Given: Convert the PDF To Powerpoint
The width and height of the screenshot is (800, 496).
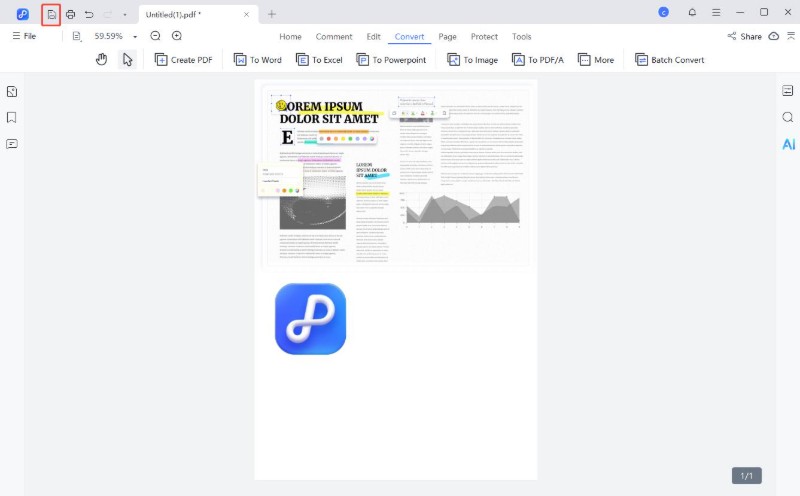Looking at the screenshot, I should [x=391, y=60].
